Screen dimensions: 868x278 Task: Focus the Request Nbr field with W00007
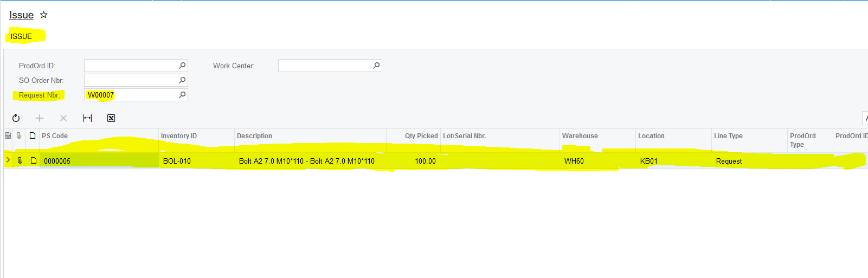tap(130, 95)
